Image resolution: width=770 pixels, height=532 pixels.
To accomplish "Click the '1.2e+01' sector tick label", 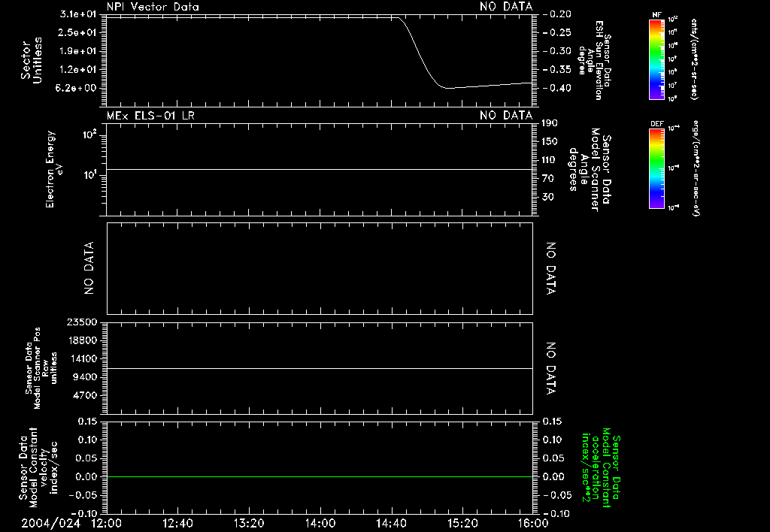I will tap(77, 70).
